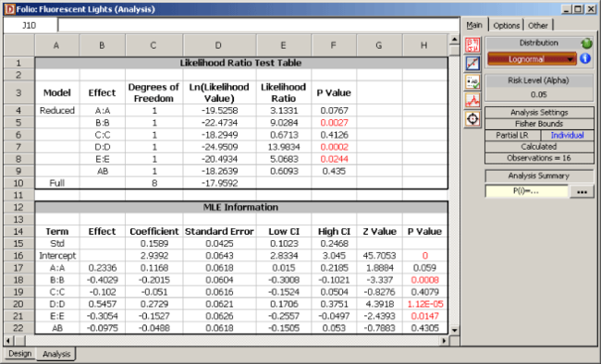Click the likelihood ratio value 13.9834
Screen dimensions: 601x364
[x=284, y=147]
